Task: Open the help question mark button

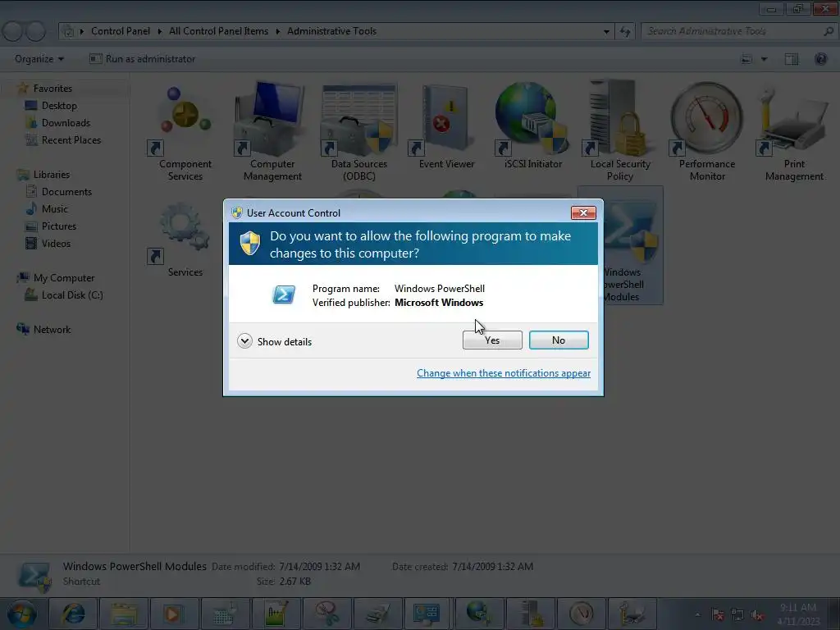Action: 820,59
